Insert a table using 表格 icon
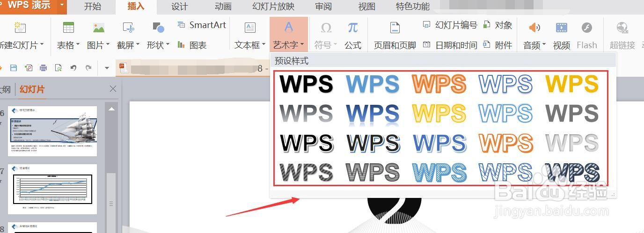Image resolution: width=644 pixels, height=233 pixels. click(x=68, y=28)
